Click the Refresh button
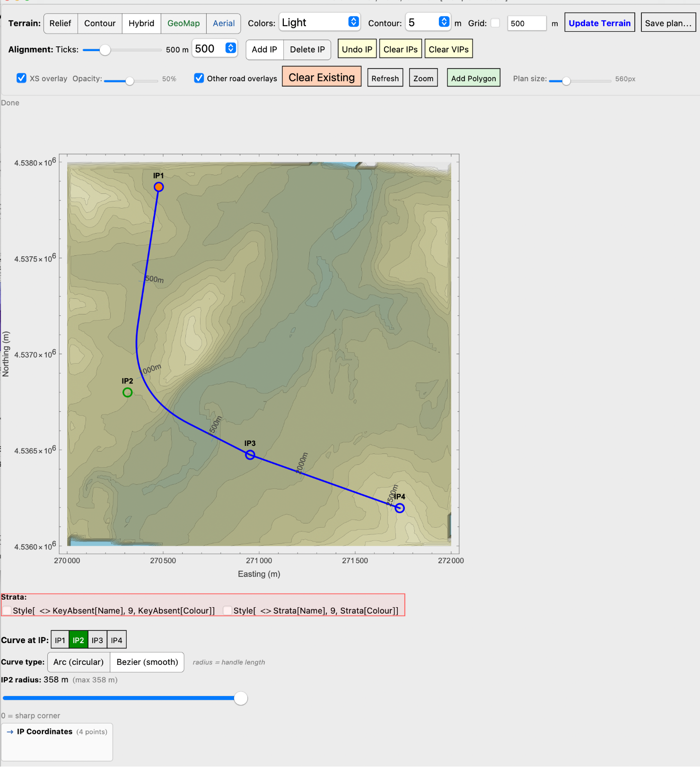This screenshot has width=700, height=767. click(385, 78)
